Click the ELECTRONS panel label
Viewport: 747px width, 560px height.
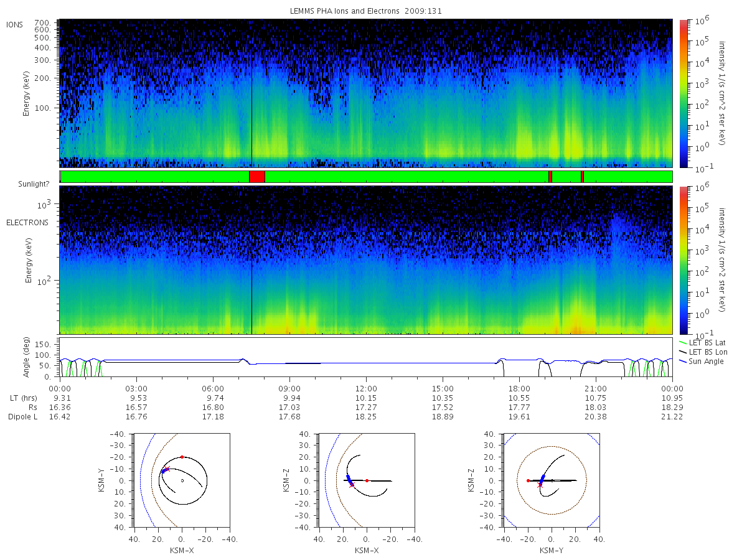[x=27, y=222]
